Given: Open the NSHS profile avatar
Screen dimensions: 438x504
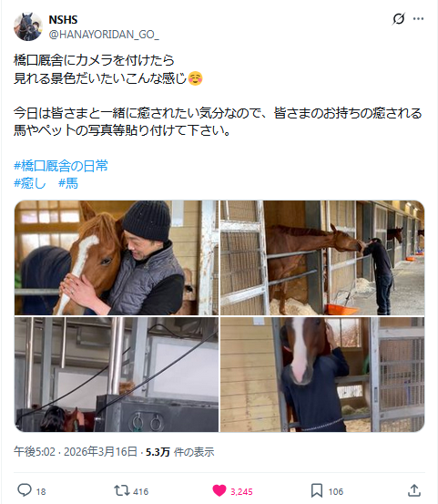Looking at the screenshot, I should click(x=28, y=26).
